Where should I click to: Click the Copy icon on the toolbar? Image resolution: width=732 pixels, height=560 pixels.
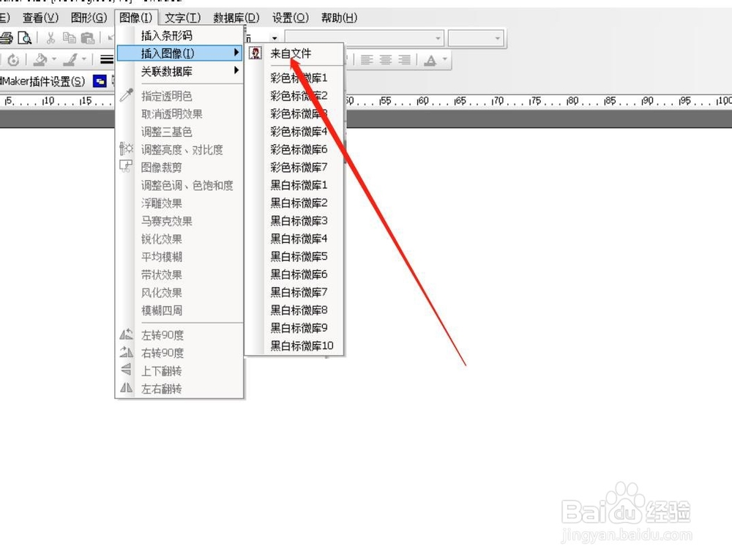[70, 38]
